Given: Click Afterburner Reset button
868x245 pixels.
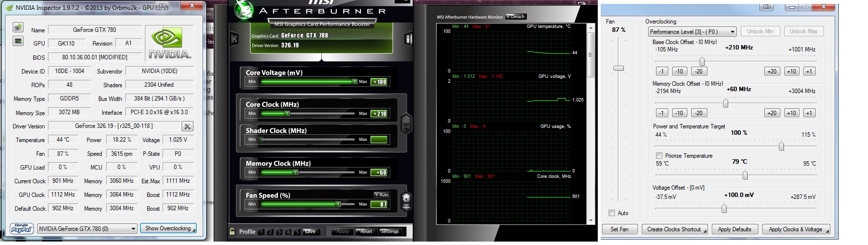Looking at the screenshot, I should tap(365, 231).
